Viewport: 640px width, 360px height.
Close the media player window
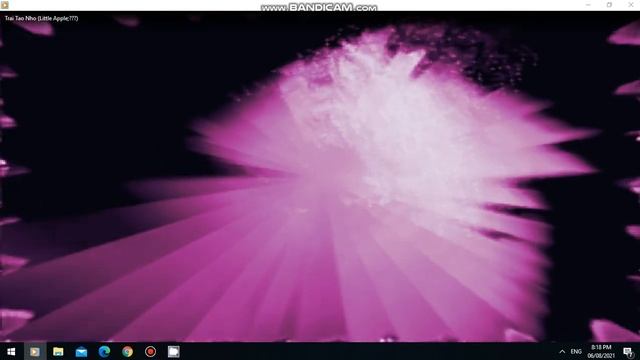(x=631, y=5)
